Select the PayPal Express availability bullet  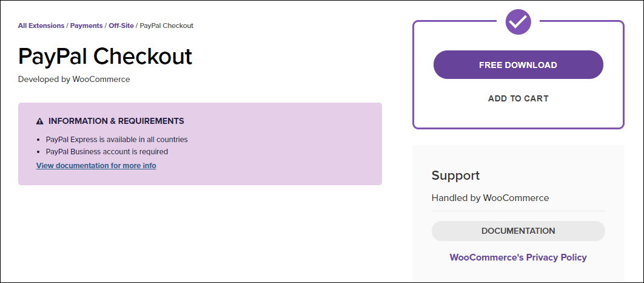[x=116, y=140]
